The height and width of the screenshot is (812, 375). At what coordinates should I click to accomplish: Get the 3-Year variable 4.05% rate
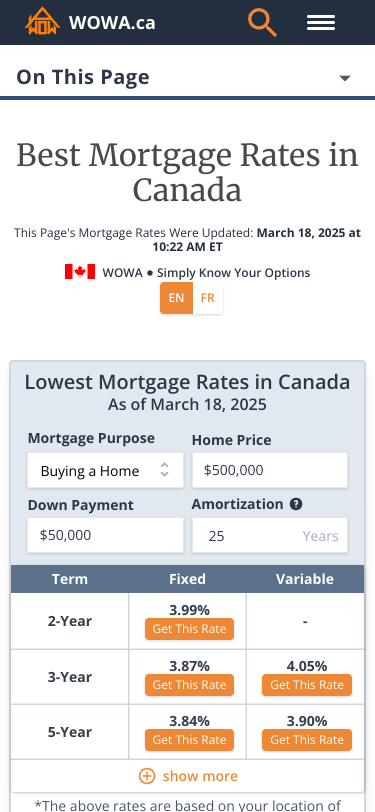point(307,685)
